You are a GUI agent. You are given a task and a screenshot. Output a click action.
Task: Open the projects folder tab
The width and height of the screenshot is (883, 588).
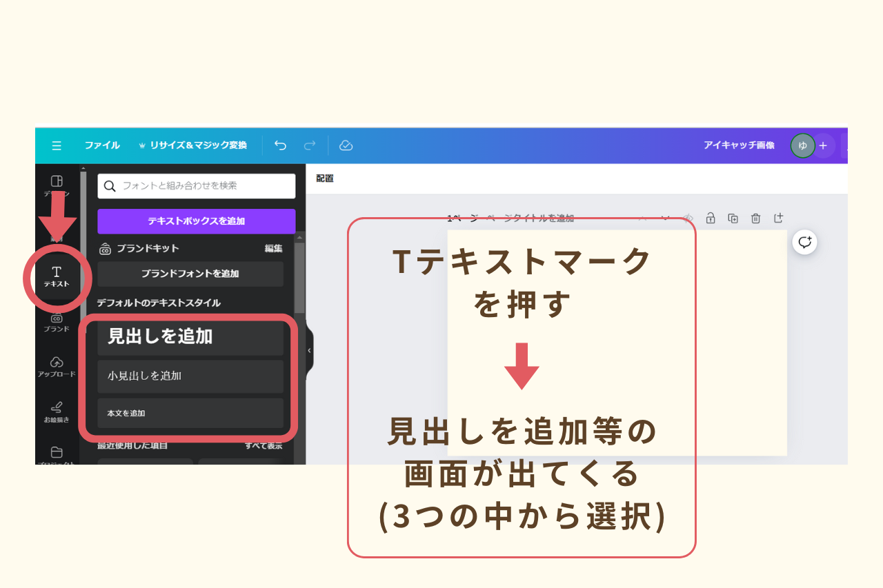coord(57,456)
